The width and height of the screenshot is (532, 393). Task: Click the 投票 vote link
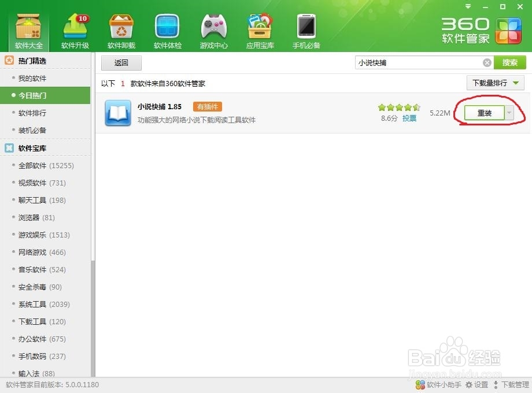pos(409,118)
